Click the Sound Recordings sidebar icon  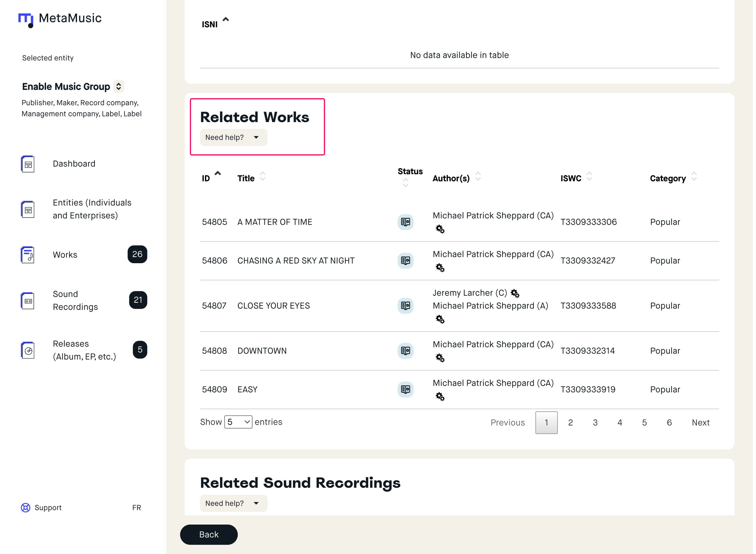28,301
